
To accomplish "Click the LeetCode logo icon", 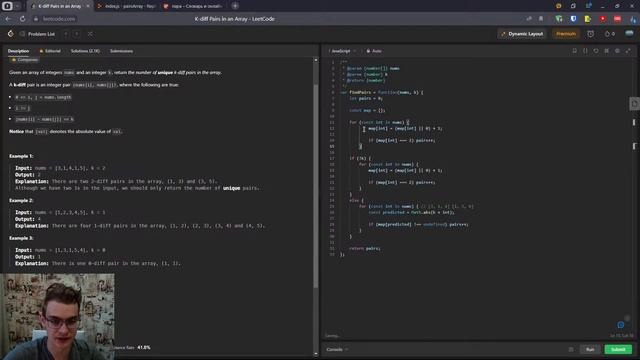I will click(11, 34).
